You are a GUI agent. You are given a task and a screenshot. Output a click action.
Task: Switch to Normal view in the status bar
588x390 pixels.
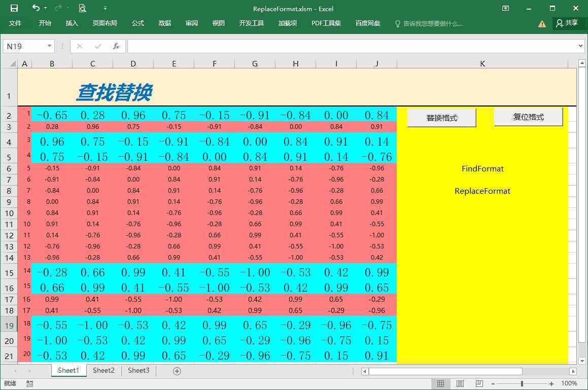coord(441,383)
